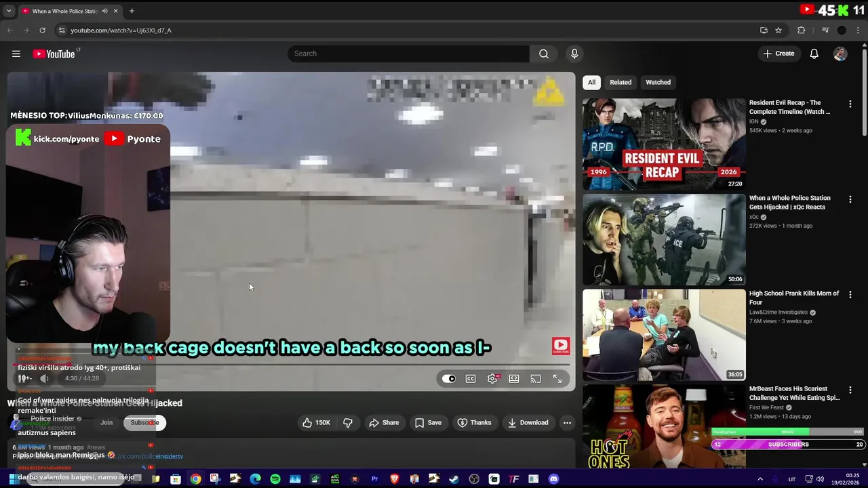Viewport: 868px width, 488px height.
Task: Start voice search with microphone icon
Action: coord(574,54)
